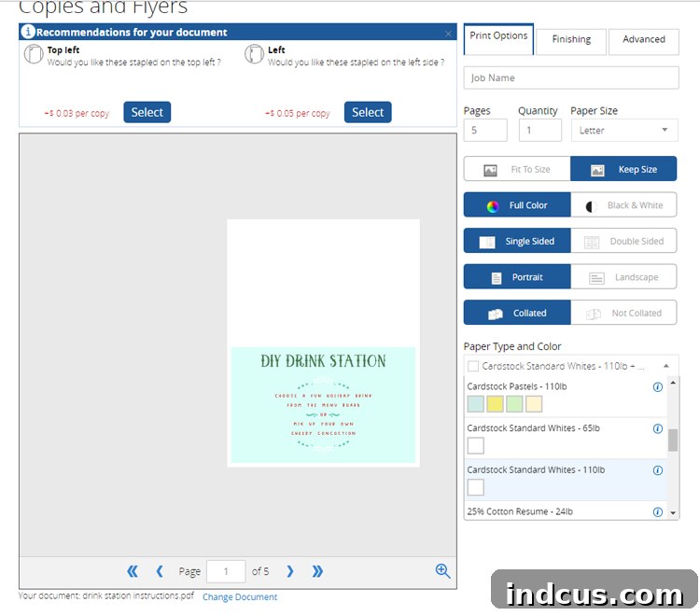700x616 pixels.
Task: Click the Quantity input field
Action: click(x=540, y=131)
